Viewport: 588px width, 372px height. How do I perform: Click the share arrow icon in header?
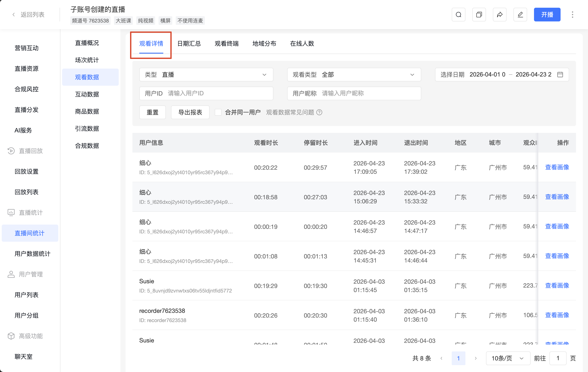coord(499,15)
